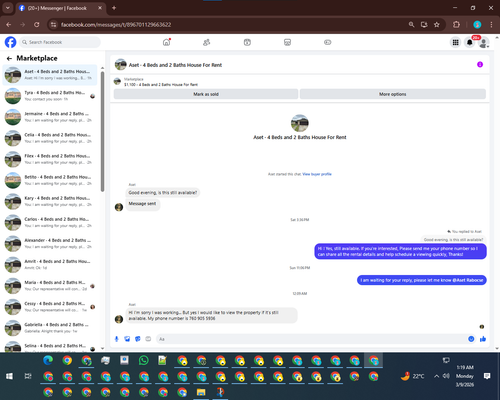Screen dimensions: 500x400
Task: Open the Chrome profile avatar
Action: click(477, 25)
